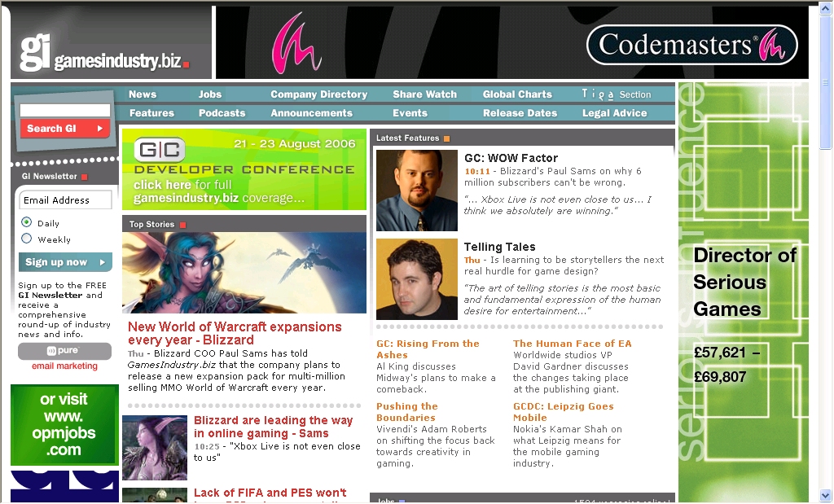This screenshot has width=834, height=504.
Task: Open Telling Tales feature
Action: click(x=499, y=247)
